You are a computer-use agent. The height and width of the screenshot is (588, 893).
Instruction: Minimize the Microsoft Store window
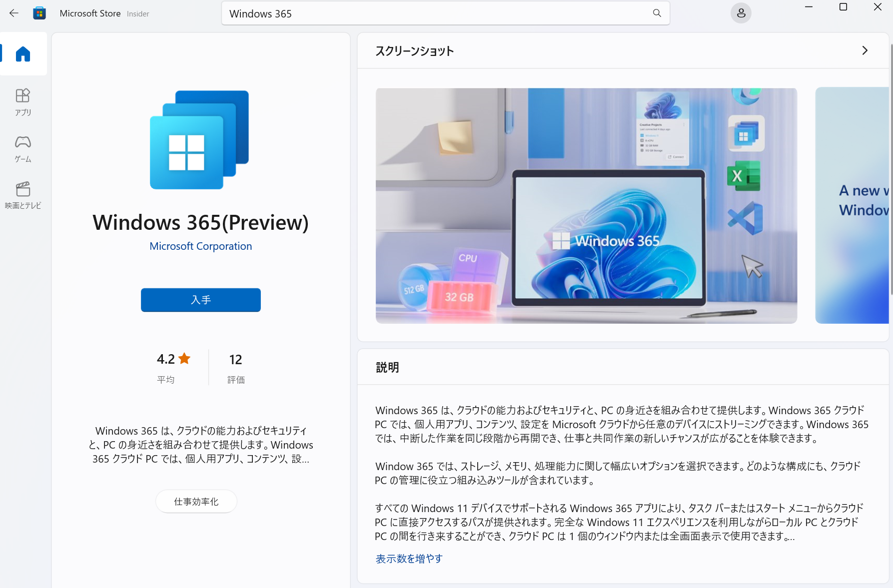(x=809, y=7)
